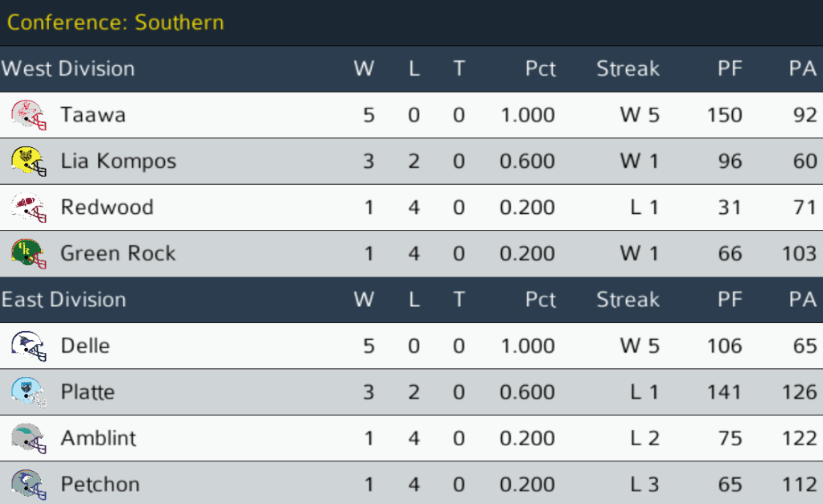
Task: Open the Taawa team name link
Action: coord(93,115)
